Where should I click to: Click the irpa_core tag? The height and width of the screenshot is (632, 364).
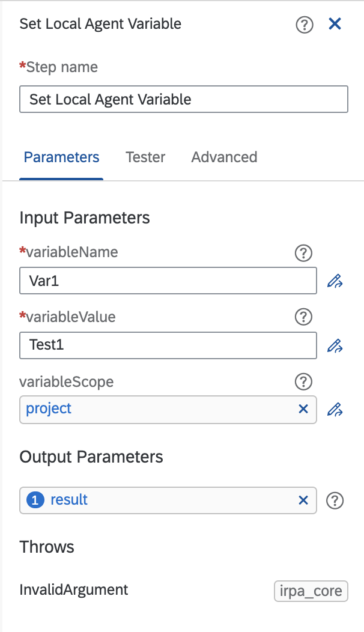pyautogui.click(x=311, y=591)
